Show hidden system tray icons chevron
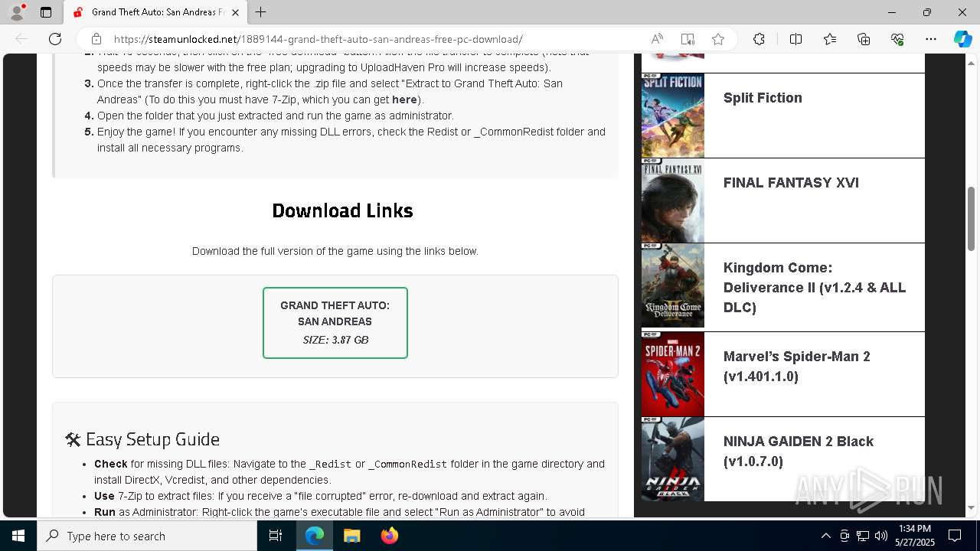This screenshot has width=980, height=551. [825, 536]
